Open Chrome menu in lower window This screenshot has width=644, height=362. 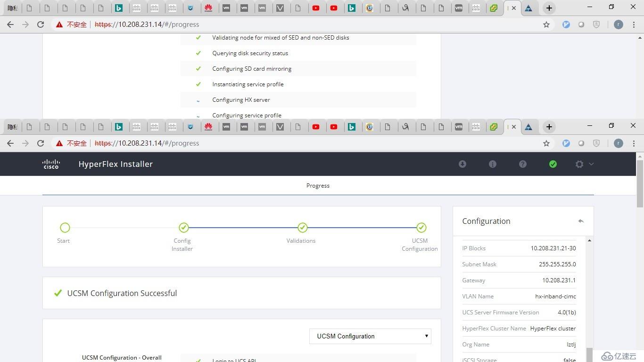pos(634,143)
